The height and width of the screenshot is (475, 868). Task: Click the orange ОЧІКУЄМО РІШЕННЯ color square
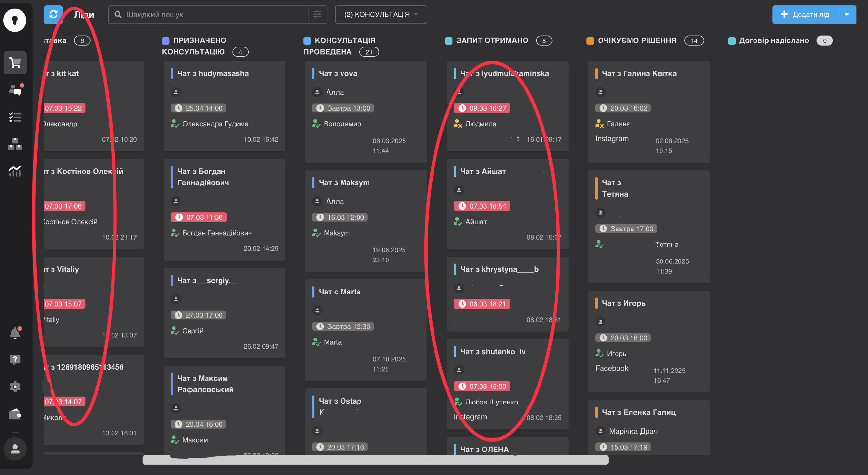[x=590, y=41]
